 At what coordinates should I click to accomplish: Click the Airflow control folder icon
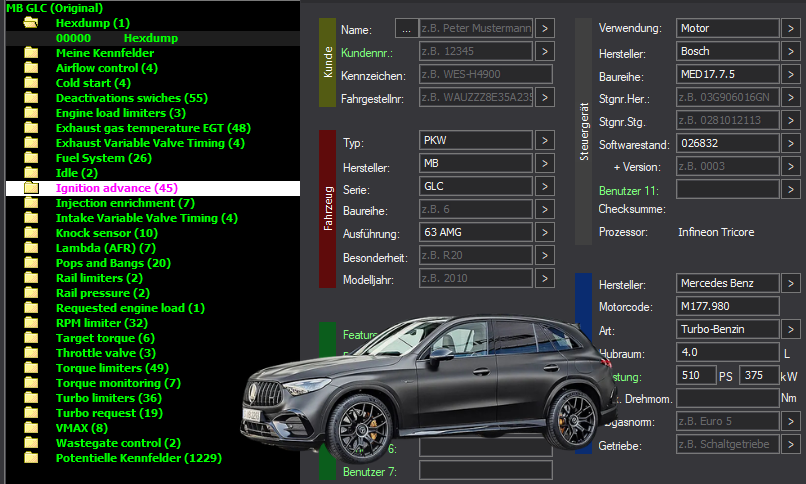coord(31,68)
